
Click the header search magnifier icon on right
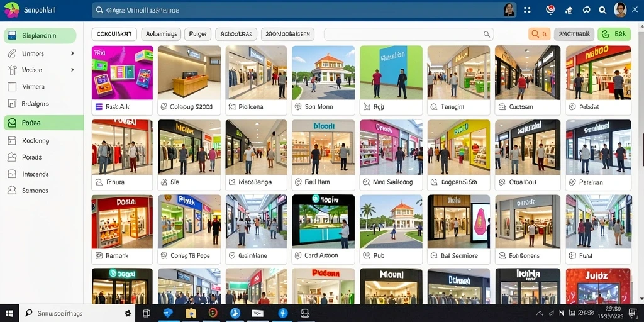click(602, 10)
